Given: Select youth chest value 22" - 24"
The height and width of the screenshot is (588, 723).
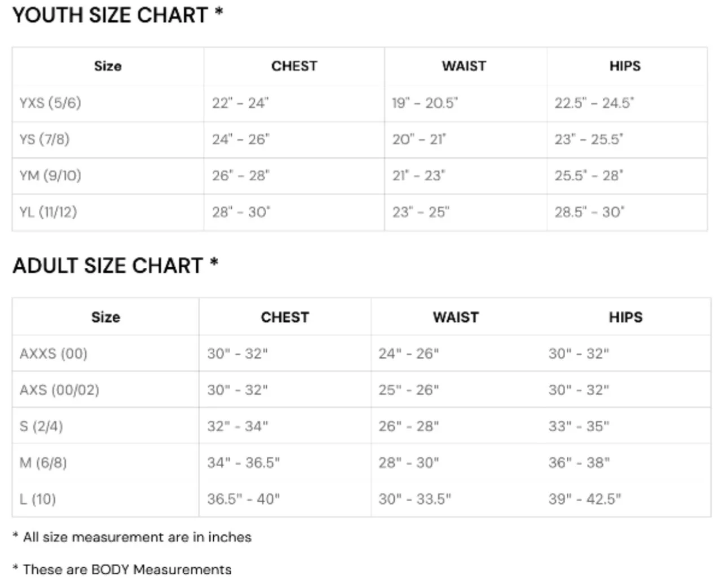Looking at the screenshot, I should click(240, 103).
